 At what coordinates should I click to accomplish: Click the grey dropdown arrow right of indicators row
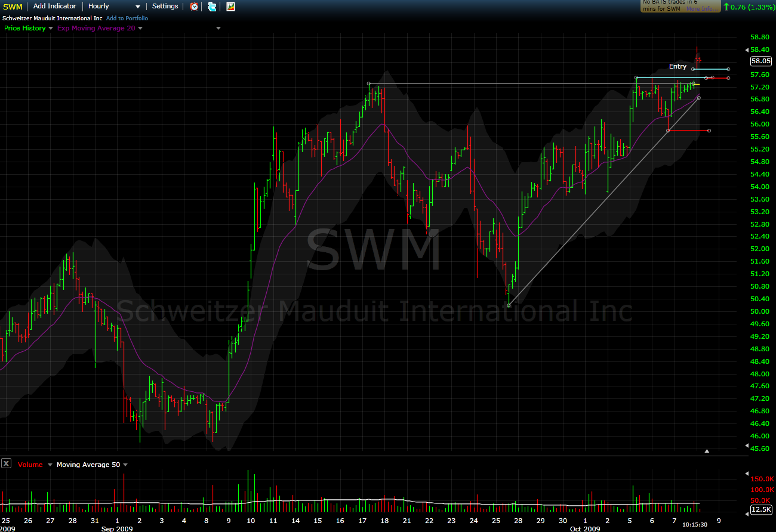point(218,28)
